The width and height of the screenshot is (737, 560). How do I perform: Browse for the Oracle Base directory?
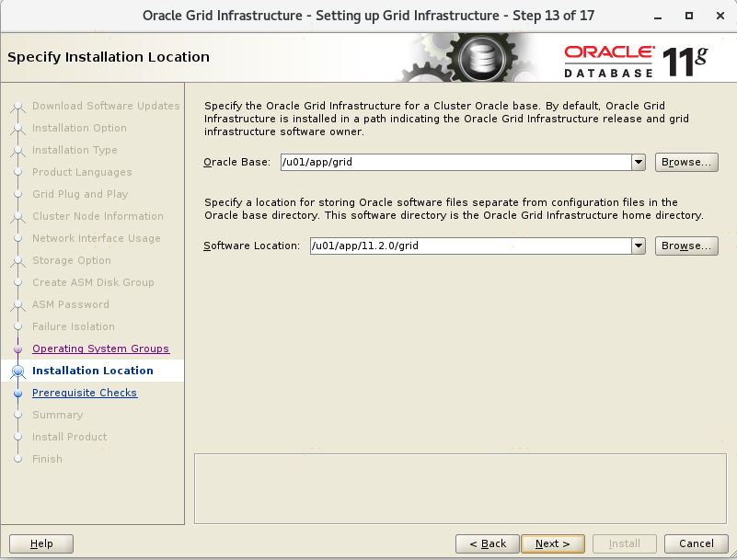pos(686,162)
